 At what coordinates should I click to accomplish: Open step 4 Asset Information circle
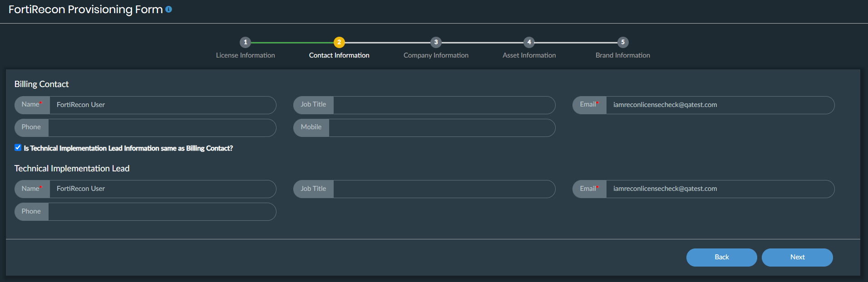pos(529,42)
